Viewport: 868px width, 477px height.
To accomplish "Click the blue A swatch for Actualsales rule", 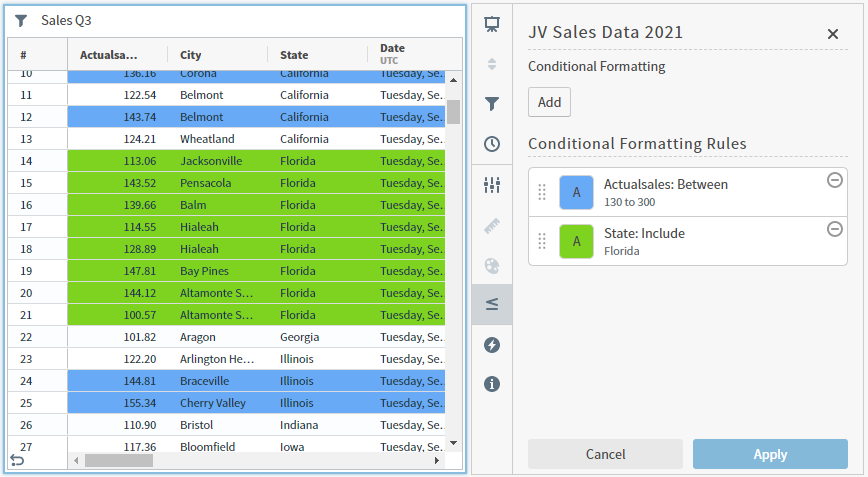I will [576, 193].
